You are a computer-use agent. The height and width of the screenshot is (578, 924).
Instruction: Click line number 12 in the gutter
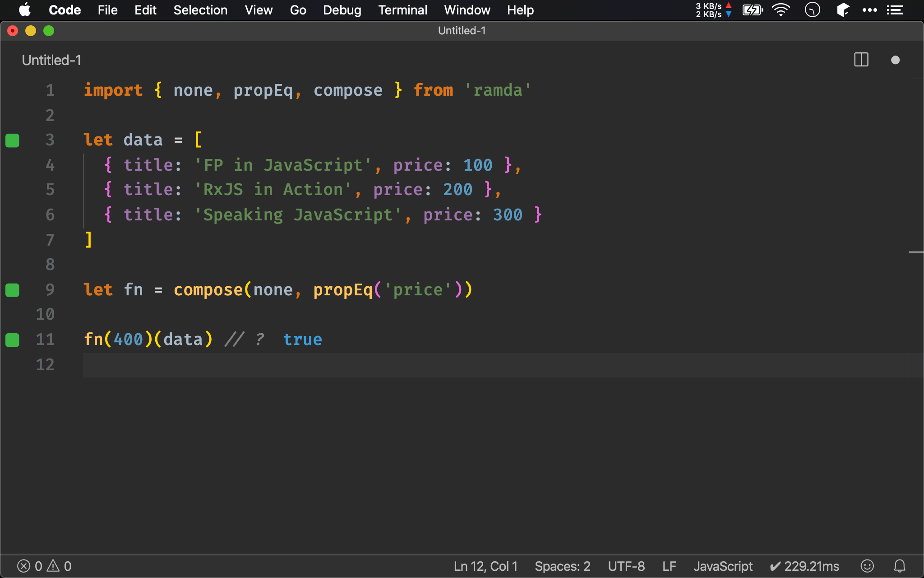point(45,364)
